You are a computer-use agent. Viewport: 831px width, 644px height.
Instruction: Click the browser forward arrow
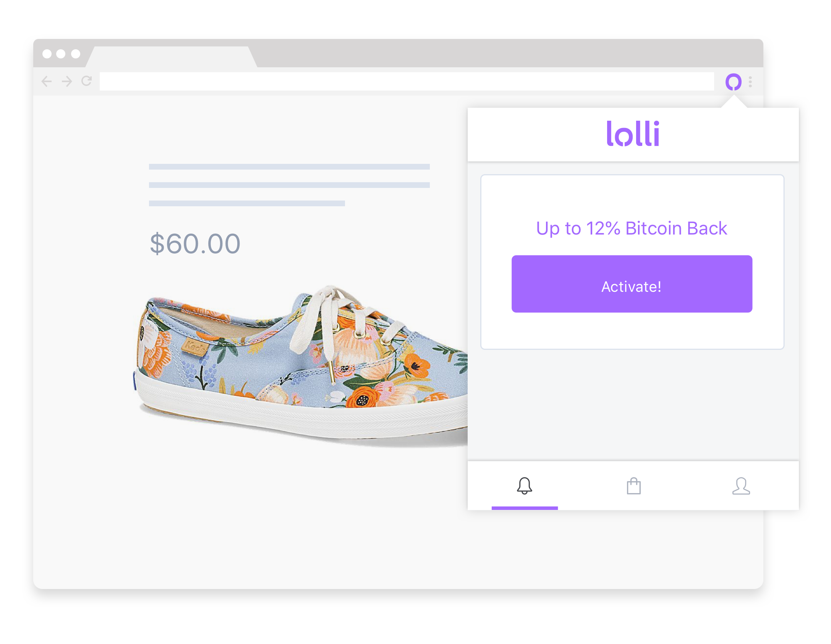pos(67,81)
